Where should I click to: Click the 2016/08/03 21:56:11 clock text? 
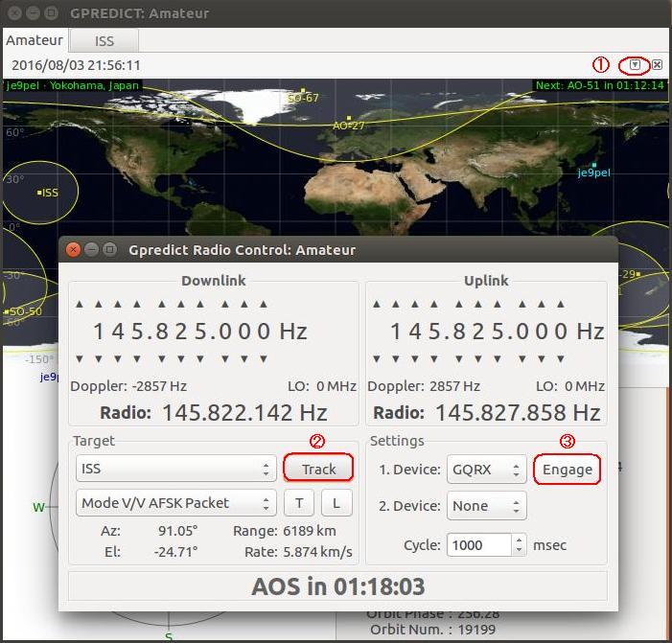tap(76, 65)
